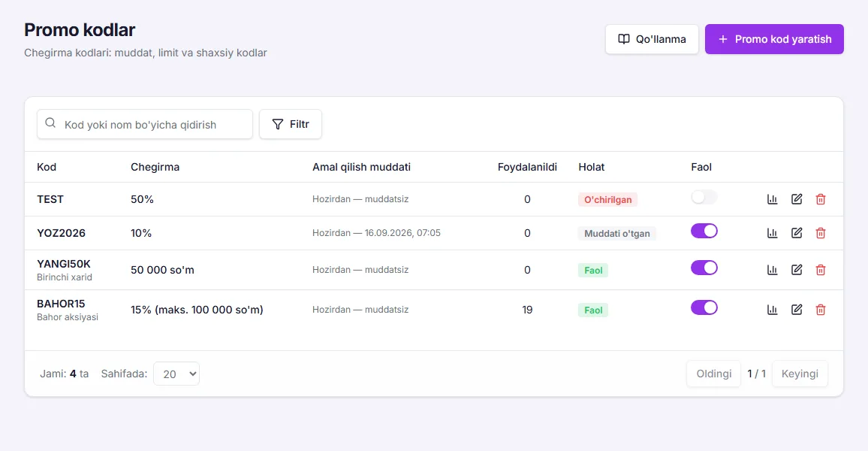Open the per-page count dropdown showing 20
This screenshot has width=868, height=451.
(x=176, y=374)
